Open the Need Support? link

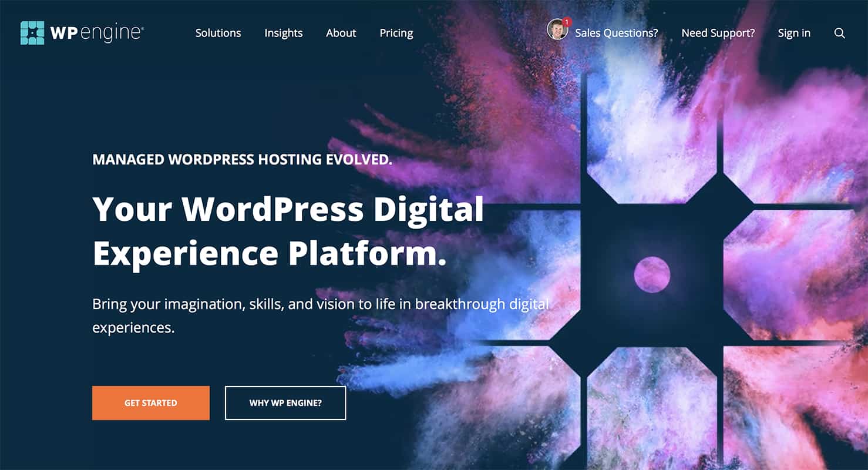[x=718, y=33]
